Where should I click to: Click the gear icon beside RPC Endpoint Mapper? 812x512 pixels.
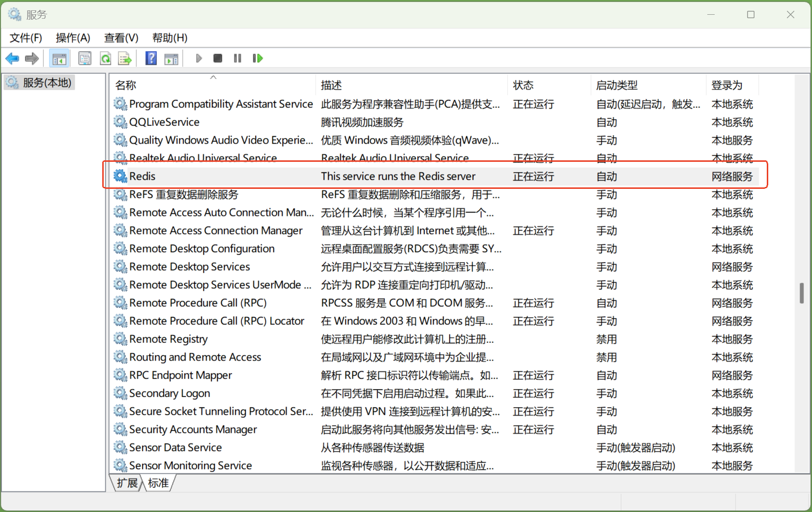click(x=120, y=375)
